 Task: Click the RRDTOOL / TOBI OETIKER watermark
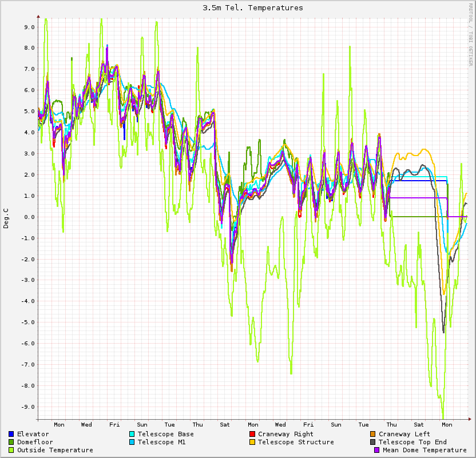471,34
